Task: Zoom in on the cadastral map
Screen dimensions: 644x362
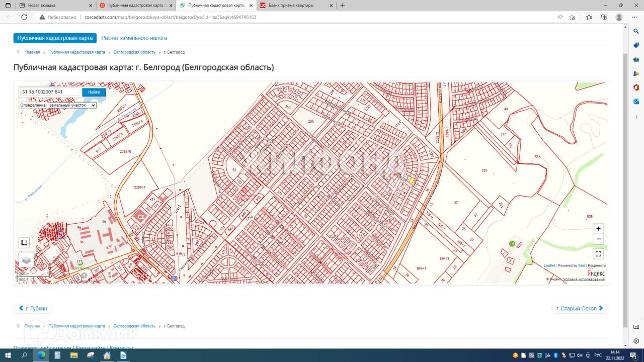Action: click(x=598, y=229)
